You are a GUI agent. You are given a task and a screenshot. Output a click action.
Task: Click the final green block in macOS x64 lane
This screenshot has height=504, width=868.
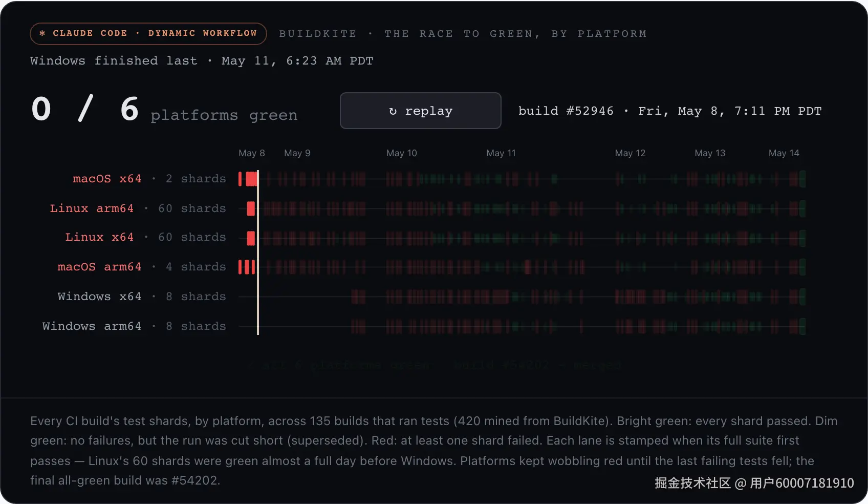[802, 179]
